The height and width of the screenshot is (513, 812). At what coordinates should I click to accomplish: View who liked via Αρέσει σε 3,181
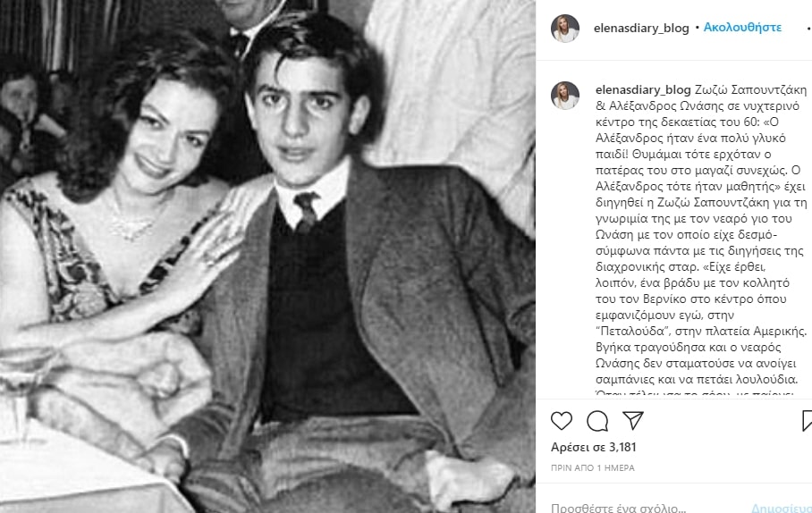594,447
